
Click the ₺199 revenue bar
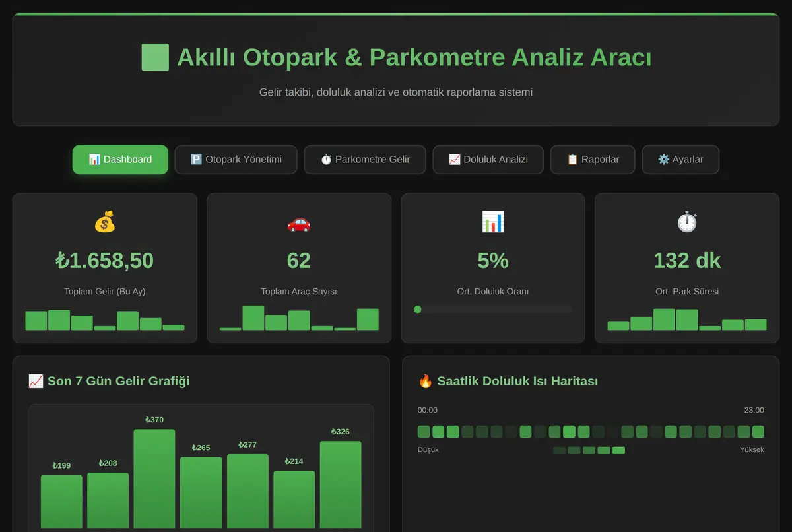61,502
